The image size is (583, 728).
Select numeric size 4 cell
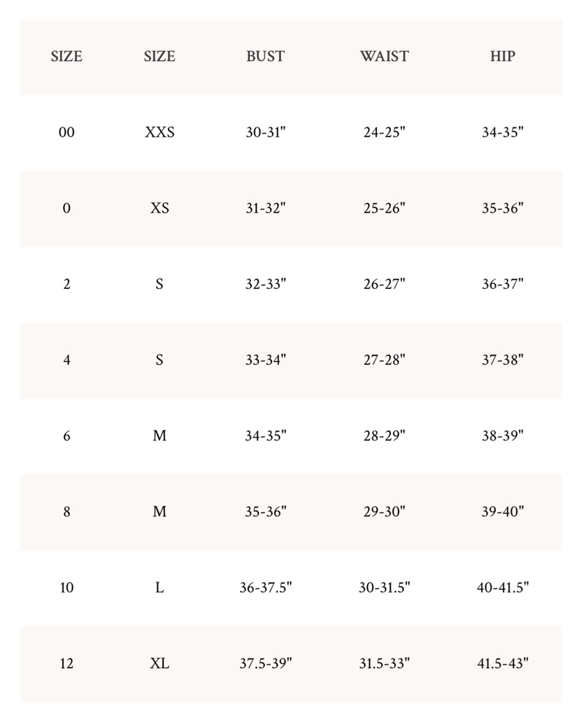point(66,360)
